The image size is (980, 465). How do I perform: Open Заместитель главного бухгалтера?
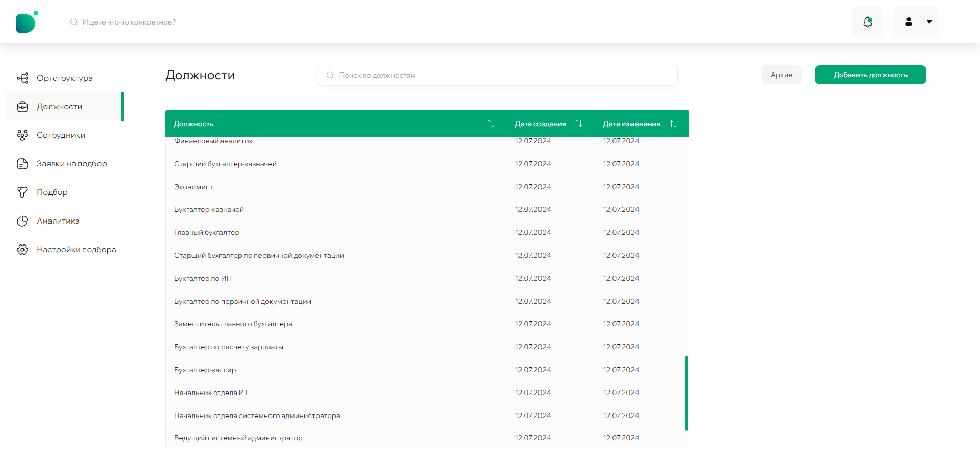click(x=427, y=324)
